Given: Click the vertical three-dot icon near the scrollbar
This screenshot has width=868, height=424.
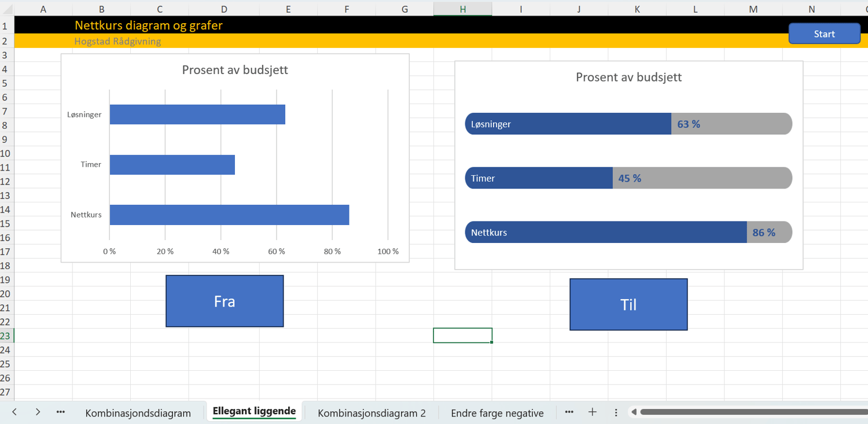Looking at the screenshot, I should click(616, 412).
